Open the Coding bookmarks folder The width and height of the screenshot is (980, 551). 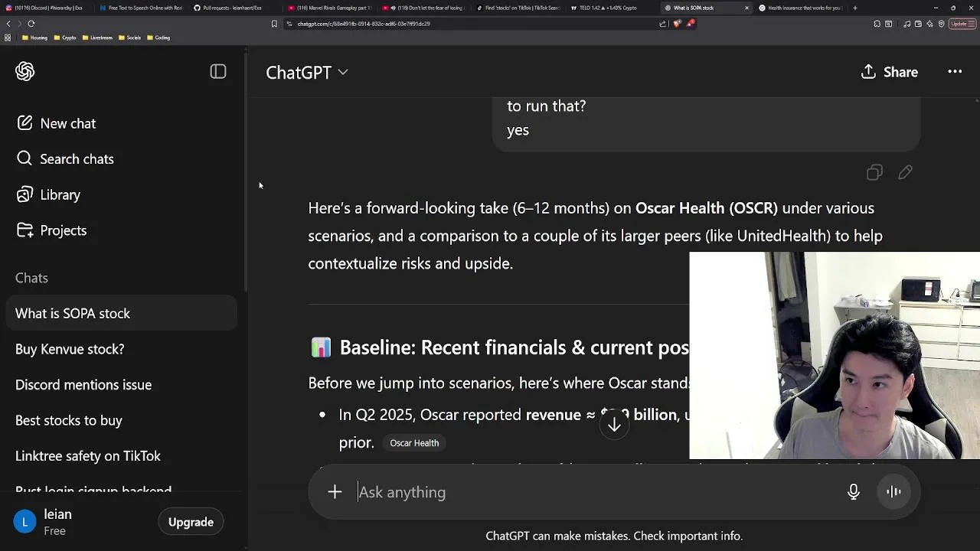[x=158, y=37]
